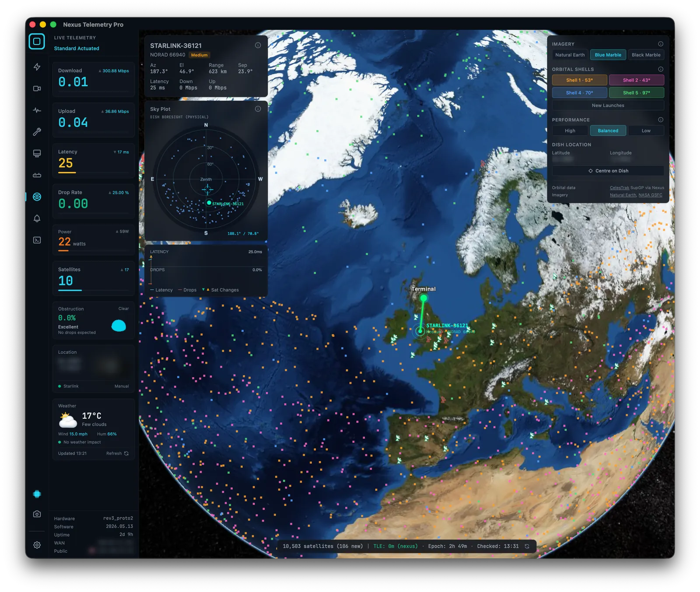Image resolution: width=700 pixels, height=592 pixels.
Task: Select Natural Earth imagery
Action: click(570, 55)
